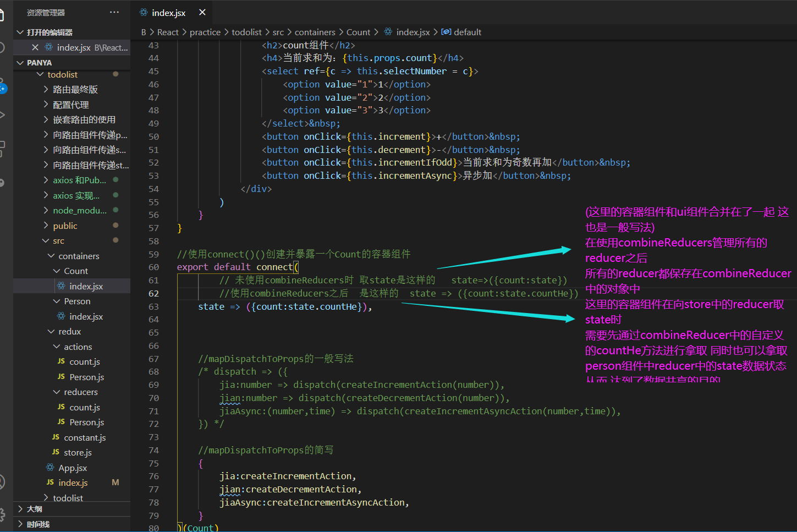Collapse the Person folder
This screenshot has height=532, width=797.
[57, 301]
